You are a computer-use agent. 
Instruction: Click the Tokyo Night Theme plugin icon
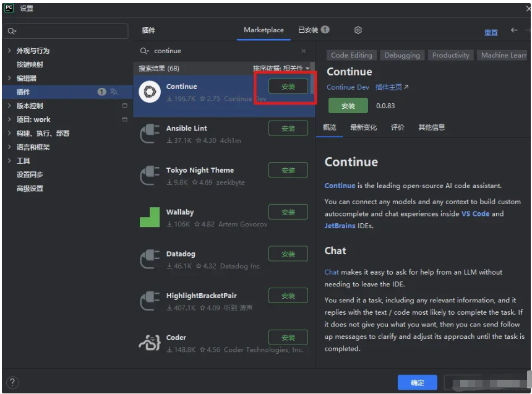coord(150,175)
